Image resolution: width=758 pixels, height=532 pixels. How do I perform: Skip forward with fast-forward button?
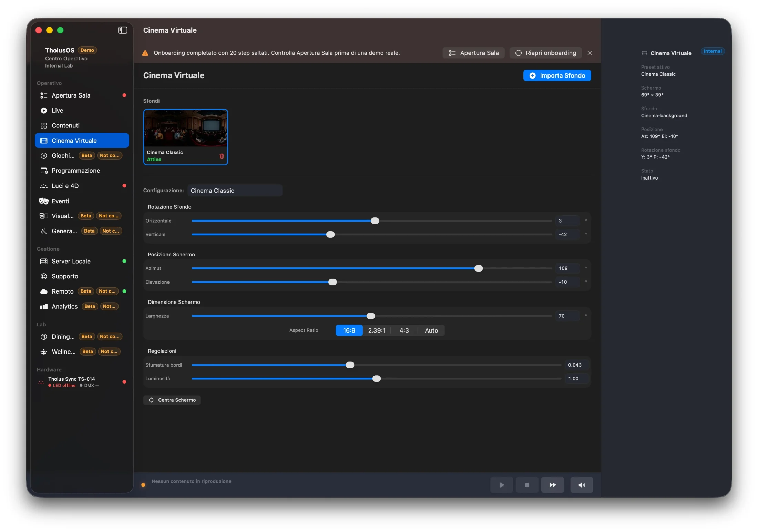[x=552, y=485]
